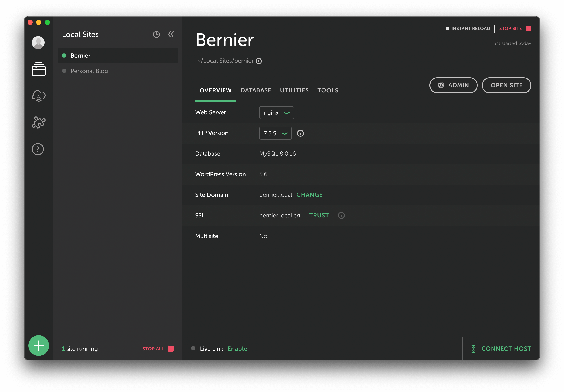
Task: Switch to the TOOLS tab
Action: [x=328, y=90]
